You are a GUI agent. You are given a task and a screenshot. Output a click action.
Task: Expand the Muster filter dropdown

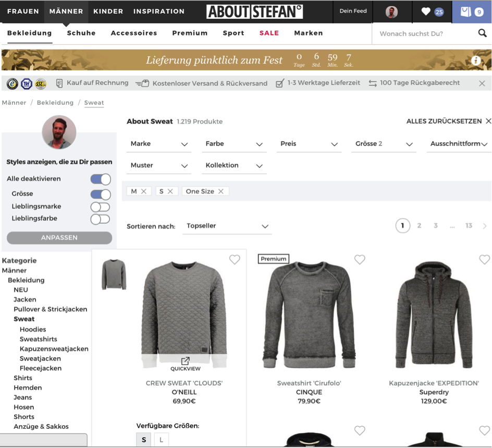pyautogui.click(x=159, y=165)
